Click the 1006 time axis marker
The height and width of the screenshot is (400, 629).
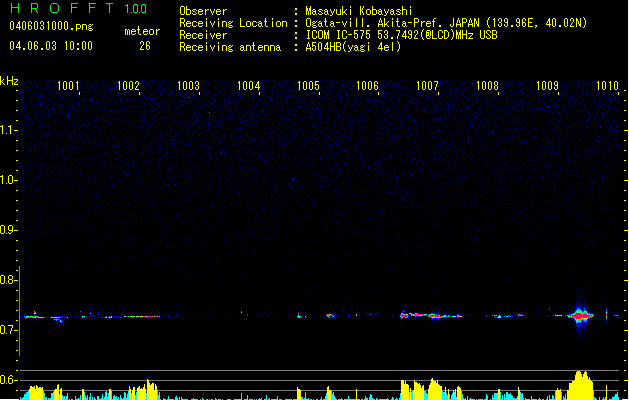click(x=367, y=86)
